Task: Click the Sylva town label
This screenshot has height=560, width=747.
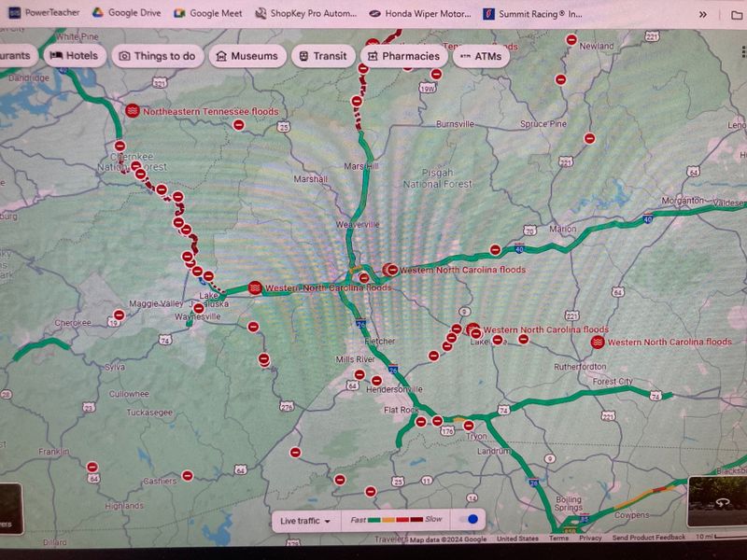Action: (115, 367)
